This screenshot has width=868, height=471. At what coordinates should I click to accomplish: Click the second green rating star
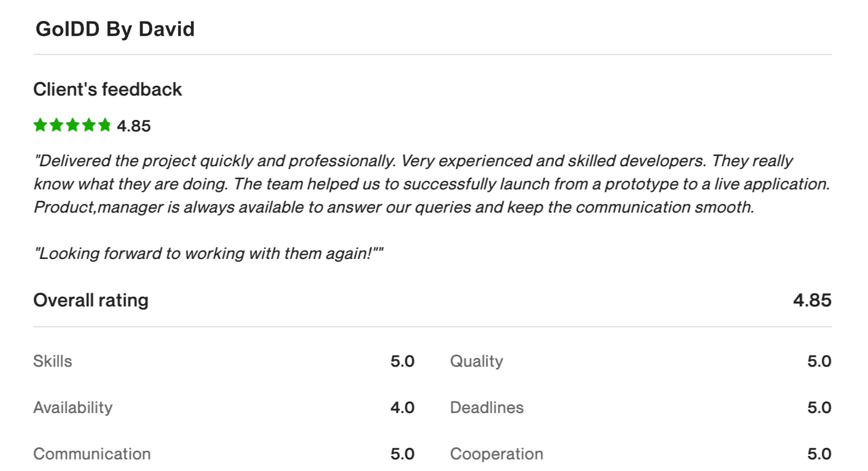[56, 125]
